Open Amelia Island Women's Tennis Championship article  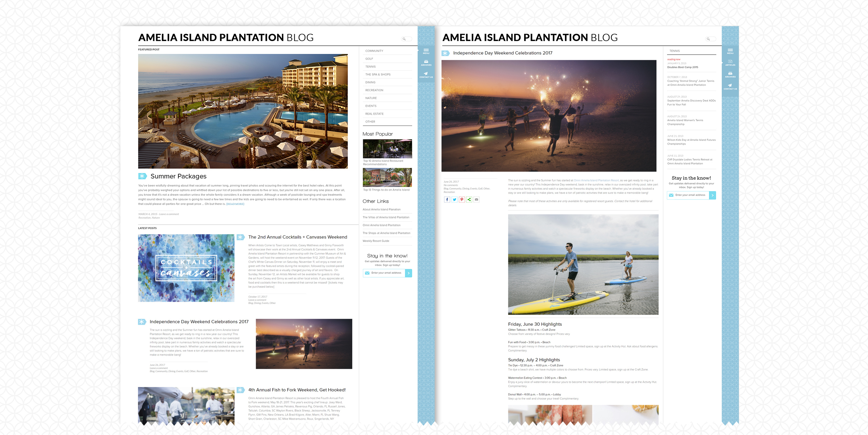[685, 122]
